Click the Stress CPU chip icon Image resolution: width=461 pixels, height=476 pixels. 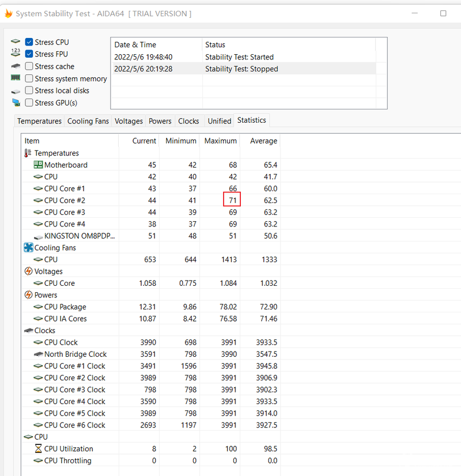[16, 41]
